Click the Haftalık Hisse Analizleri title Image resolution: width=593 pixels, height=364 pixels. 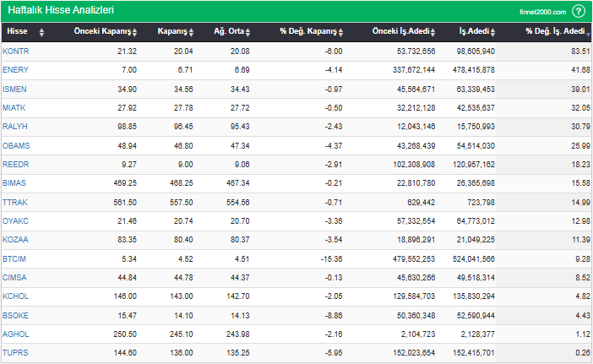coord(61,10)
